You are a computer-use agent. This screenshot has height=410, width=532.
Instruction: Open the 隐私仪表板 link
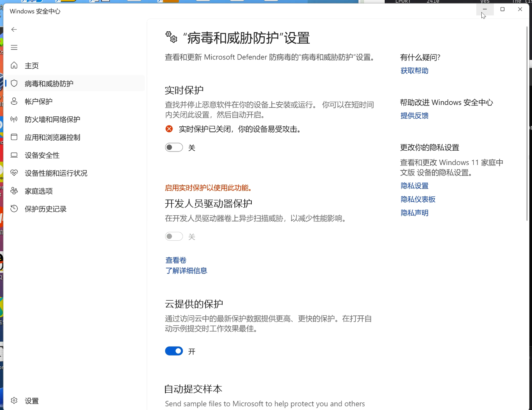[418, 199]
